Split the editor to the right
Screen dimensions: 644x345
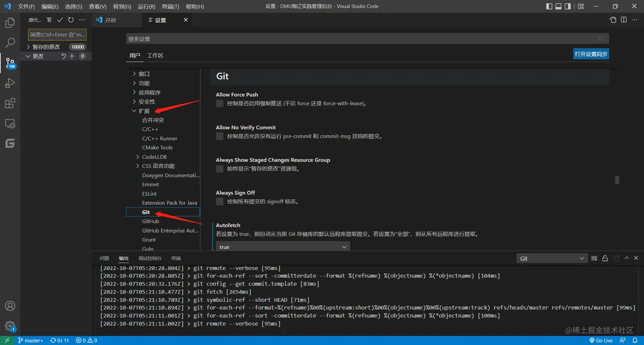coord(624,20)
